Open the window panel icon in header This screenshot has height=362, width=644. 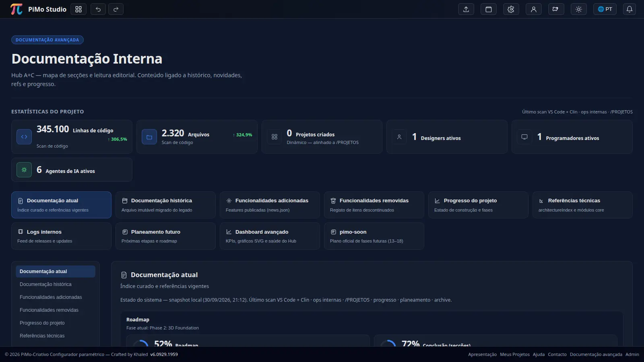point(489,9)
